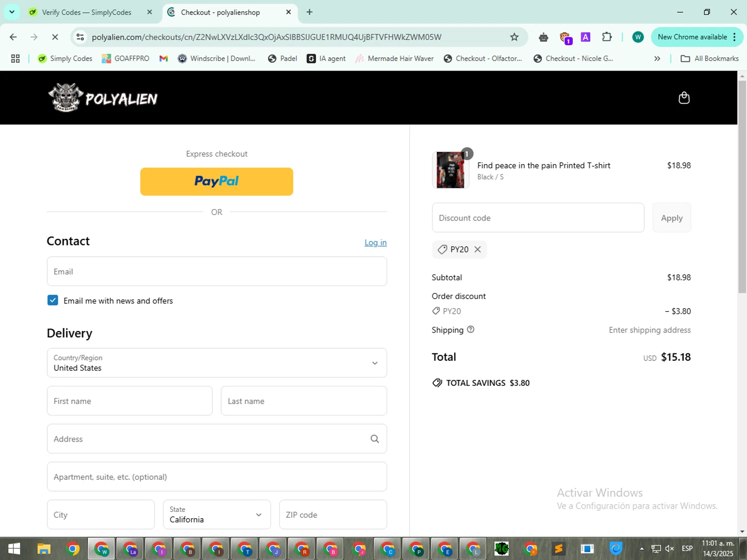Click the browser address bar URL
747x560 pixels.
pyautogui.click(x=266, y=37)
